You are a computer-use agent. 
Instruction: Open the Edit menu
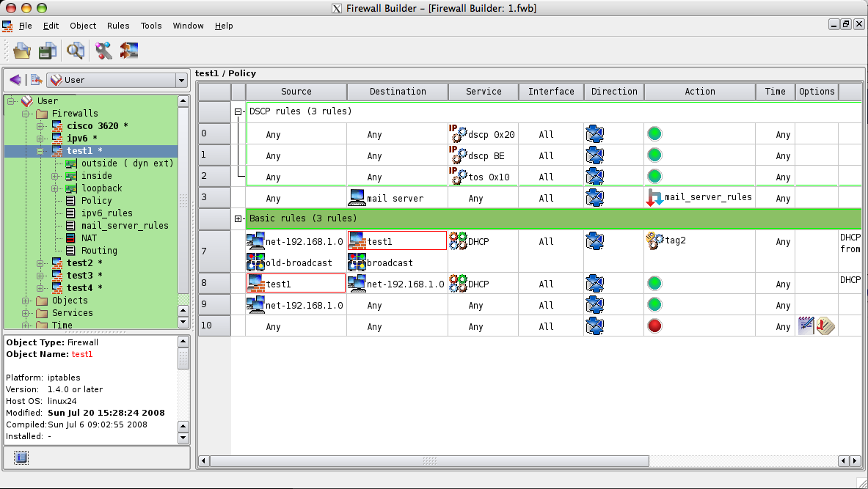click(51, 26)
